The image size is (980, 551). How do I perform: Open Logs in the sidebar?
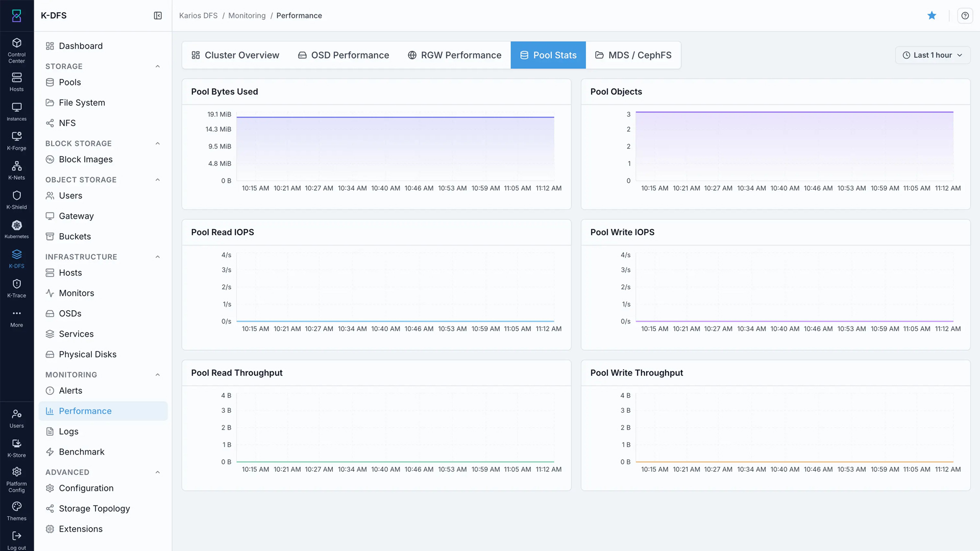point(103,431)
